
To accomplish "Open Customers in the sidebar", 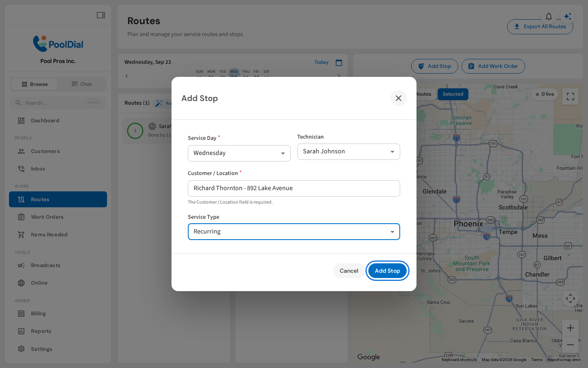I will pyautogui.click(x=58, y=151).
